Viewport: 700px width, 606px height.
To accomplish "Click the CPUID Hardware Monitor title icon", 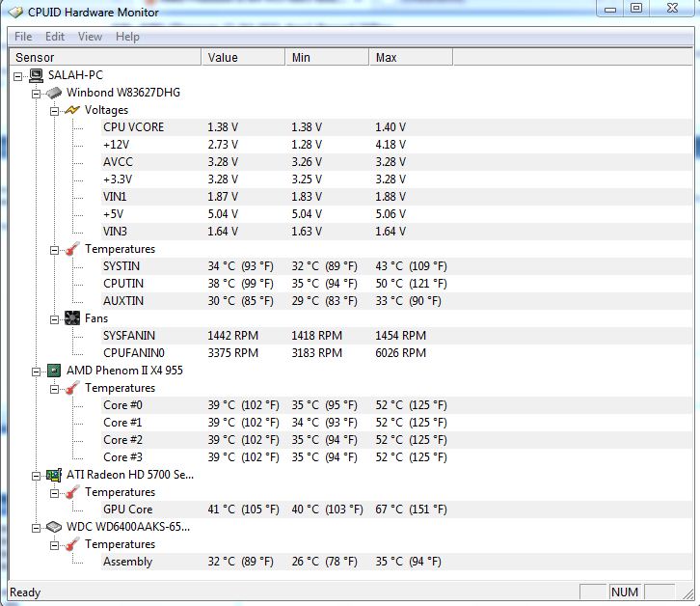I will (15, 13).
